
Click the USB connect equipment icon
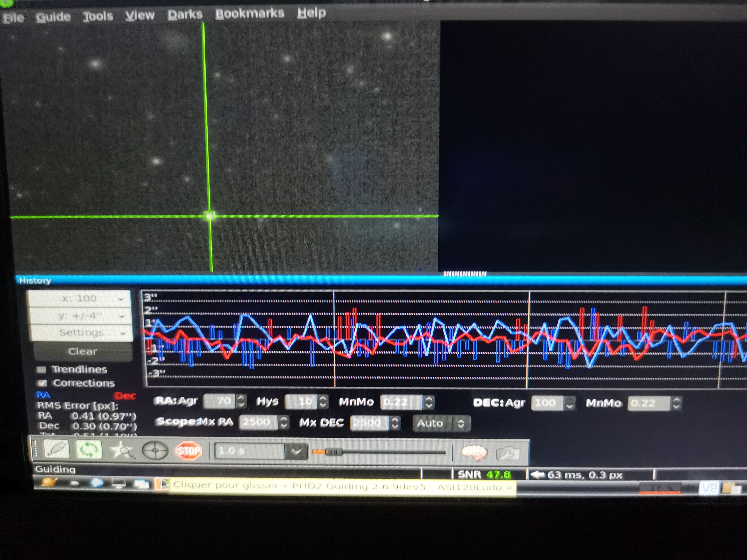[56, 449]
